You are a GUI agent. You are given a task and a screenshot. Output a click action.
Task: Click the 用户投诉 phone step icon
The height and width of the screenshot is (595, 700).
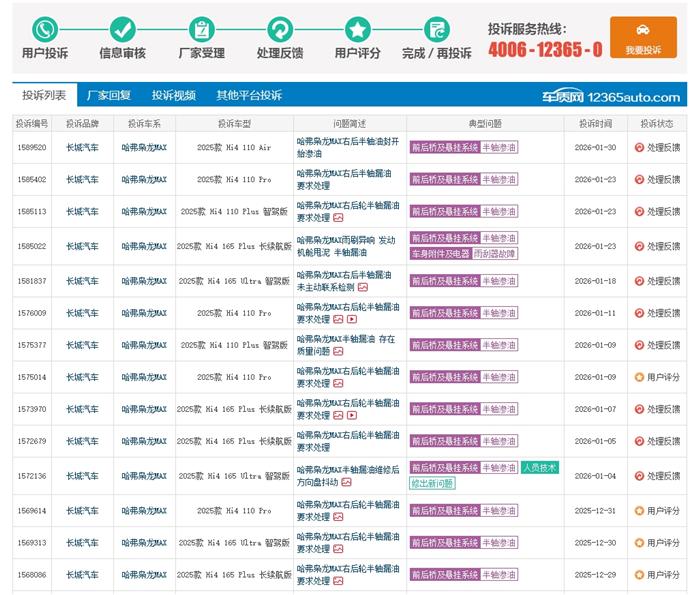(45, 29)
